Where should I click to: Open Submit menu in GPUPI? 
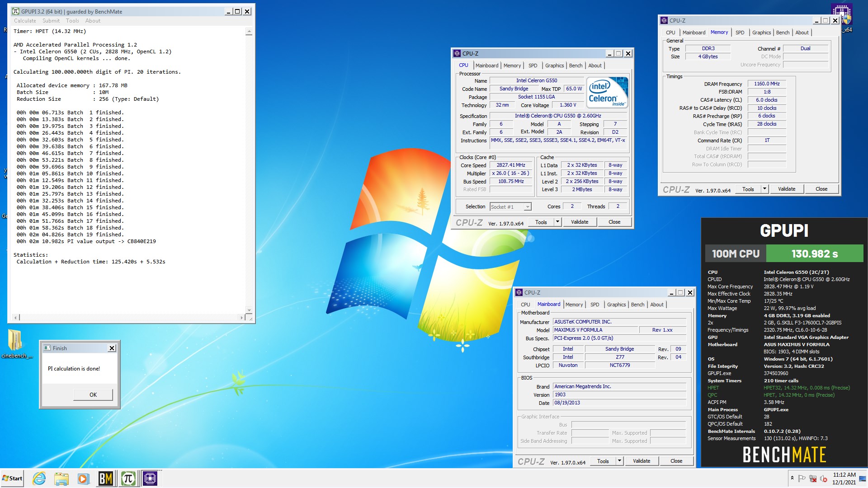[51, 21]
